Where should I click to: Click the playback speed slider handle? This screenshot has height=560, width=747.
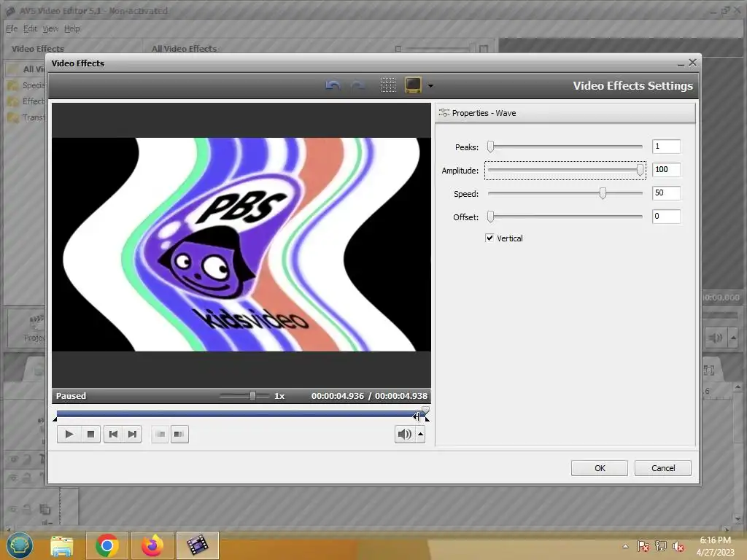click(x=252, y=396)
